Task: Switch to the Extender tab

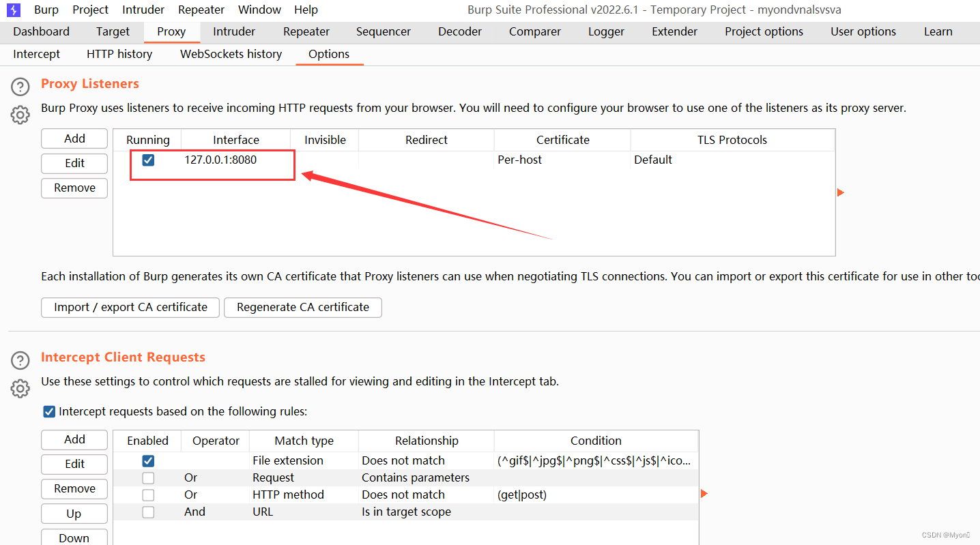Action: 674,31
